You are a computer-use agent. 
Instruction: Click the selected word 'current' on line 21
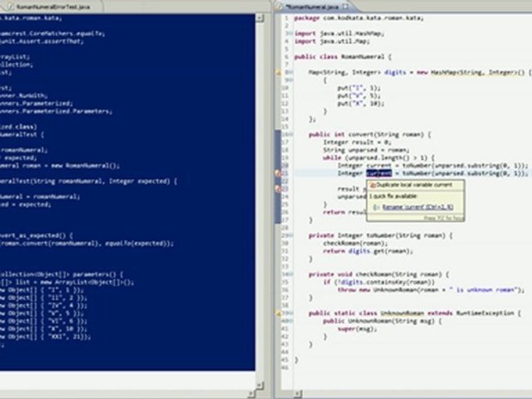point(379,173)
